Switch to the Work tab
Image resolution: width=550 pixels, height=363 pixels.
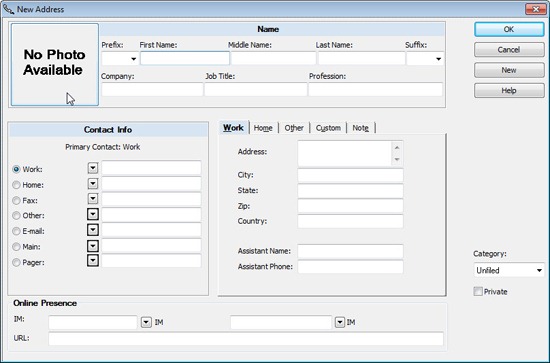coord(234,128)
